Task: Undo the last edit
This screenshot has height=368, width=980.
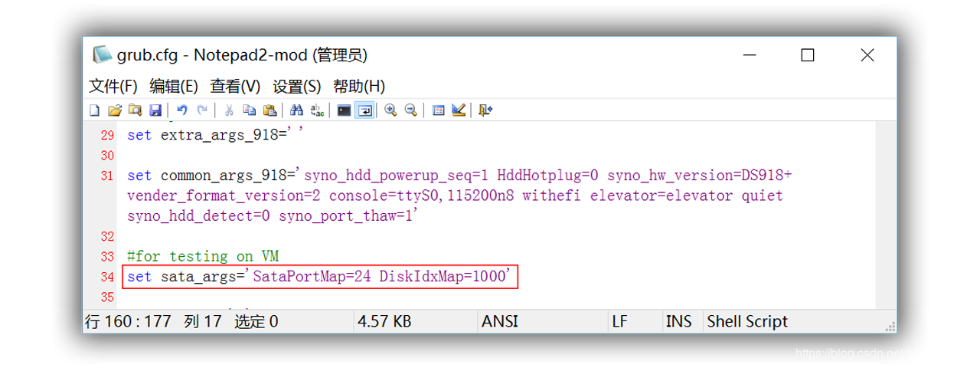Action: 182,110
